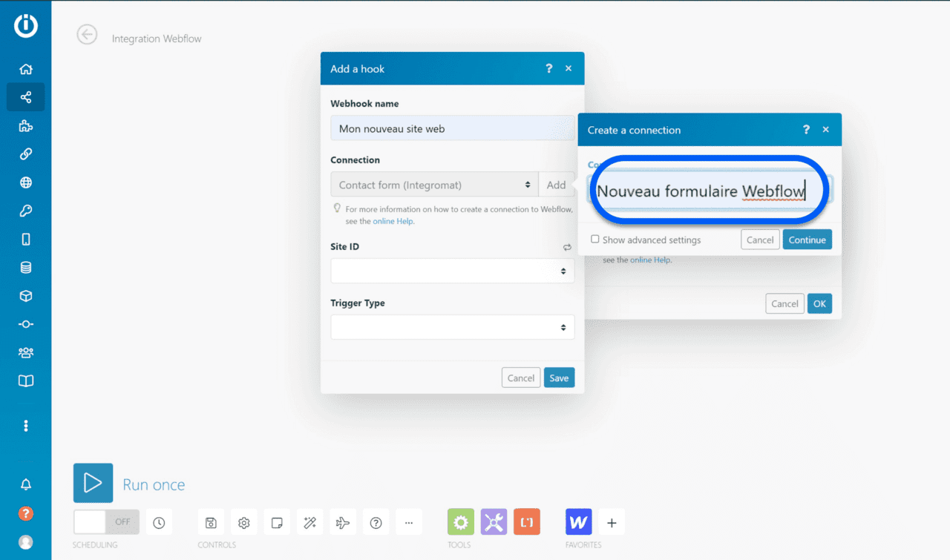Screen dimensions: 950x560
Task: Open the green Flow control tools gear
Action: [461, 522]
